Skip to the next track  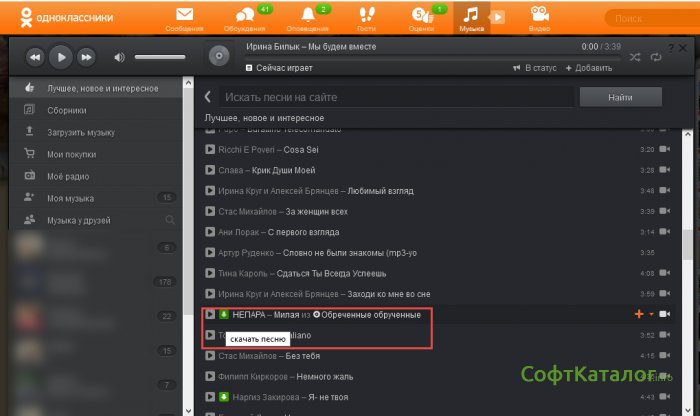(87, 57)
